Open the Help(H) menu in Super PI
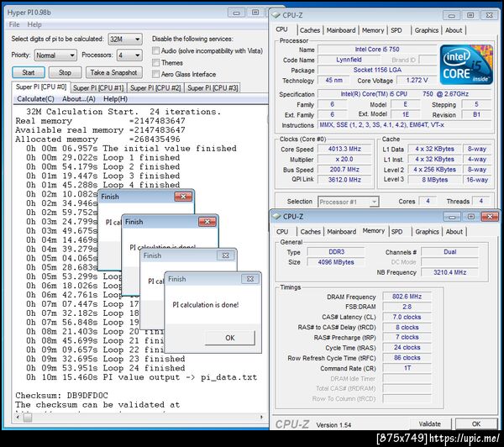504x447 pixels. pyautogui.click(x=115, y=98)
